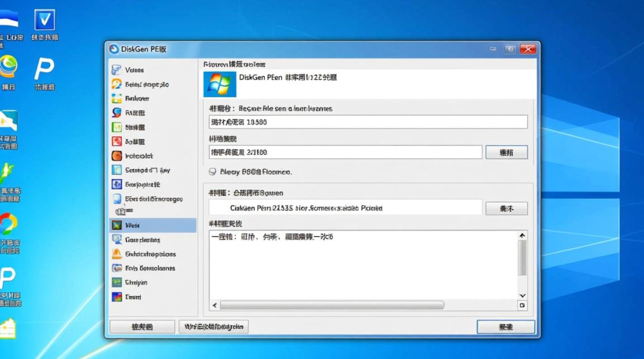Click the horizontal scrollbar left arrow
644x359 pixels.
[x=214, y=305]
